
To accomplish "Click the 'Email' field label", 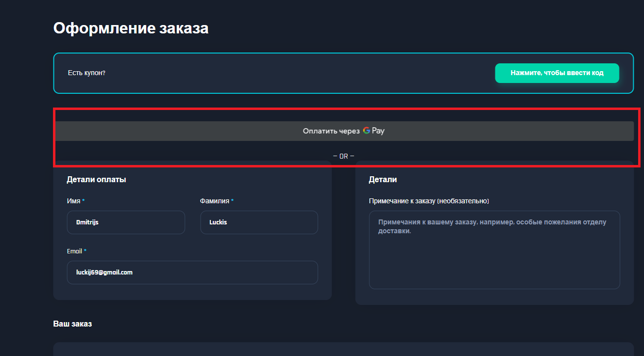I will (x=75, y=251).
